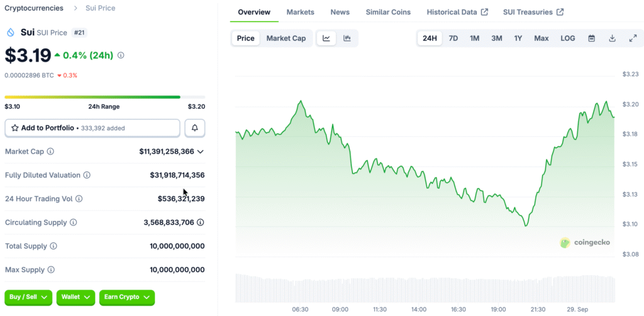Image resolution: width=644 pixels, height=316 pixels.
Task: Download chart data icon
Action: [612, 38]
